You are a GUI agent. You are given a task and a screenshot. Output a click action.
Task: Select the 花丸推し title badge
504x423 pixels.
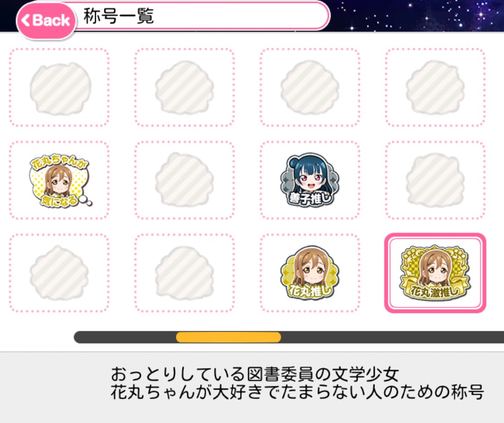click(310, 273)
